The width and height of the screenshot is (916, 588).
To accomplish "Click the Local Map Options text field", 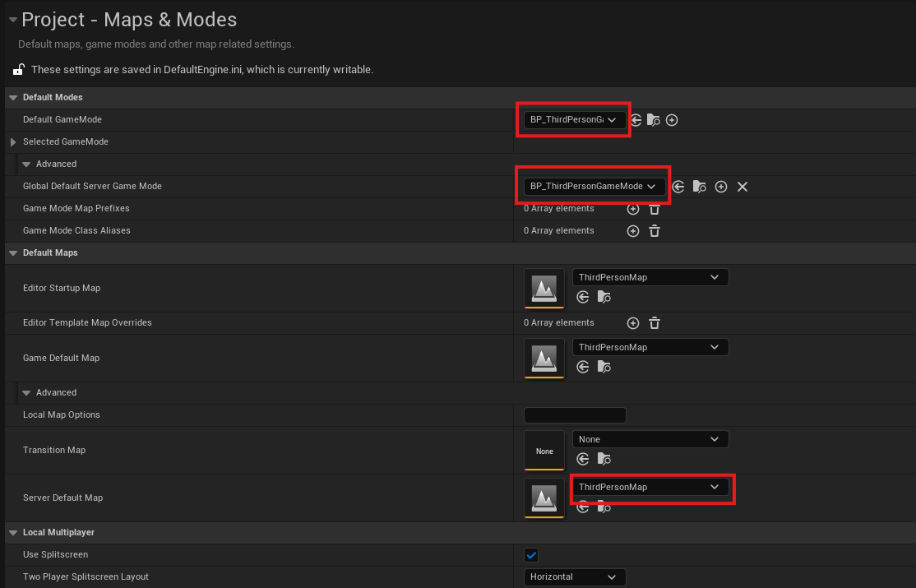I will click(x=575, y=415).
